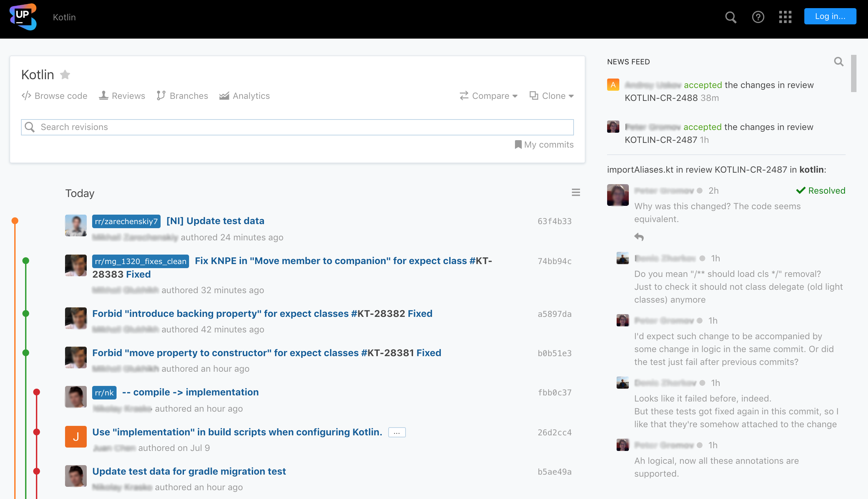The height and width of the screenshot is (499, 868).
Task: Click the search revisions input field
Action: click(x=297, y=127)
